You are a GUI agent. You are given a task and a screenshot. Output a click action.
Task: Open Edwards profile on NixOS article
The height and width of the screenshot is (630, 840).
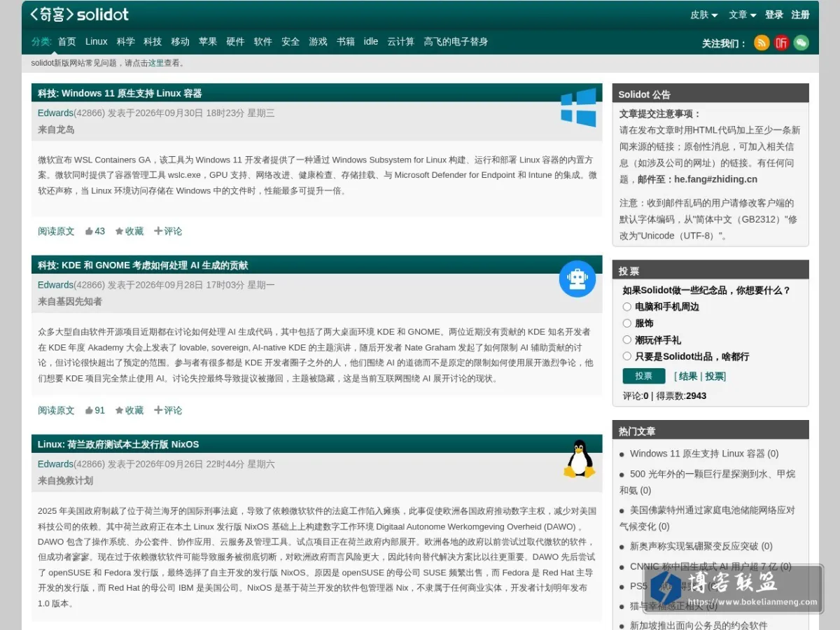(x=55, y=464)
